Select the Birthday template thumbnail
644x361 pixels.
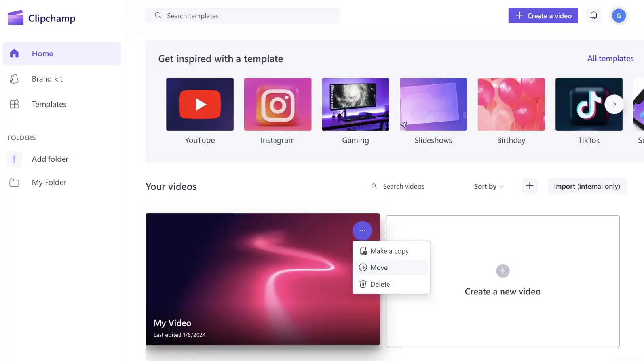click(x=511, y=104)
